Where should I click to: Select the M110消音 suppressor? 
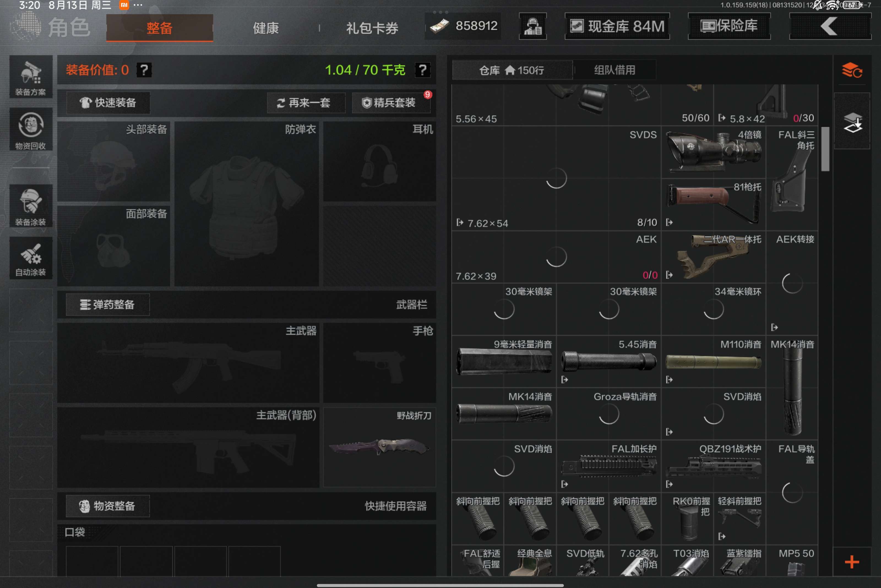pyautogui.click(x=713, y=361)
